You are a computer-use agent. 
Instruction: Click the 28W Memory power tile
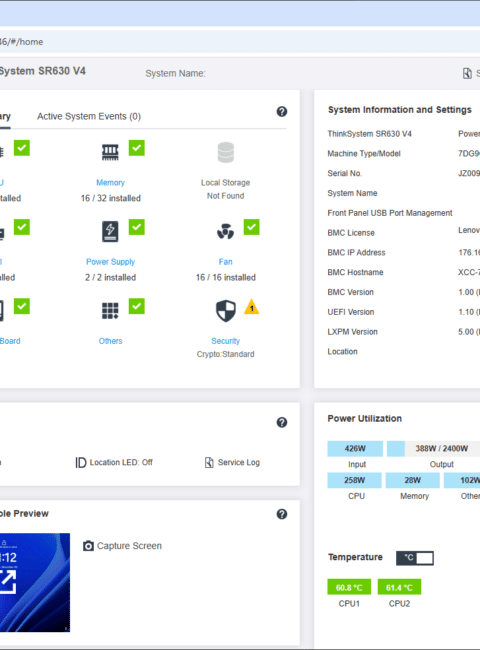pyautogui.click(x=412, y=480)
